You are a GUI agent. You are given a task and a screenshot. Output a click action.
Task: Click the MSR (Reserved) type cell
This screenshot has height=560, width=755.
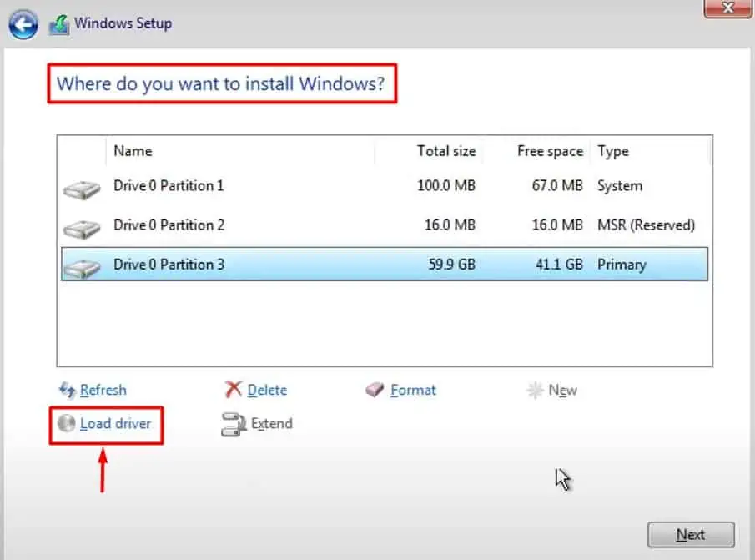[x=647, y=225]
